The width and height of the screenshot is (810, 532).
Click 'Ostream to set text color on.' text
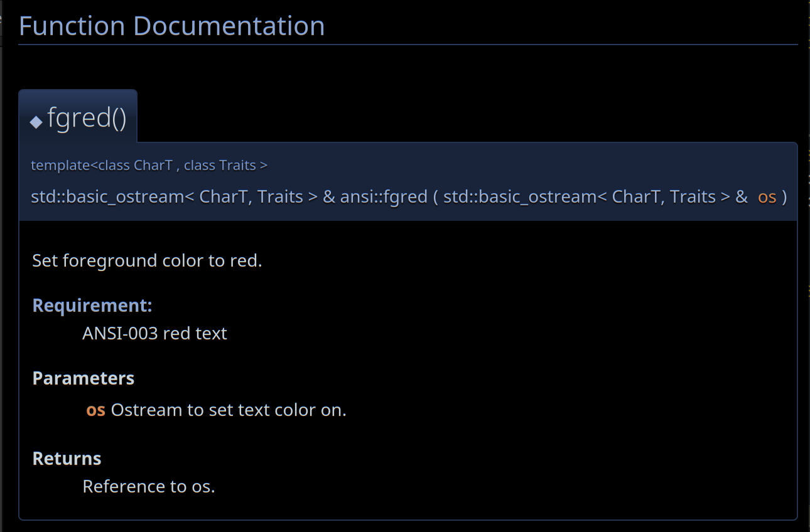(229, 410)
